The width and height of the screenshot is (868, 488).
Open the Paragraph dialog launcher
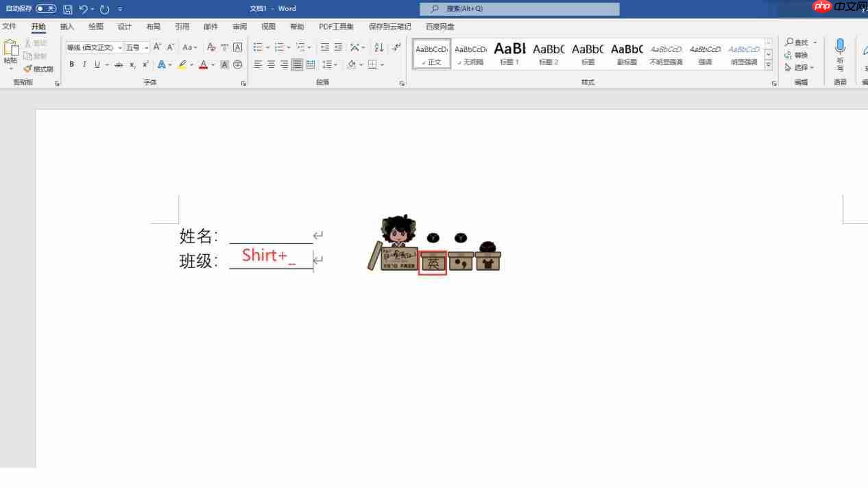(402, 83)
